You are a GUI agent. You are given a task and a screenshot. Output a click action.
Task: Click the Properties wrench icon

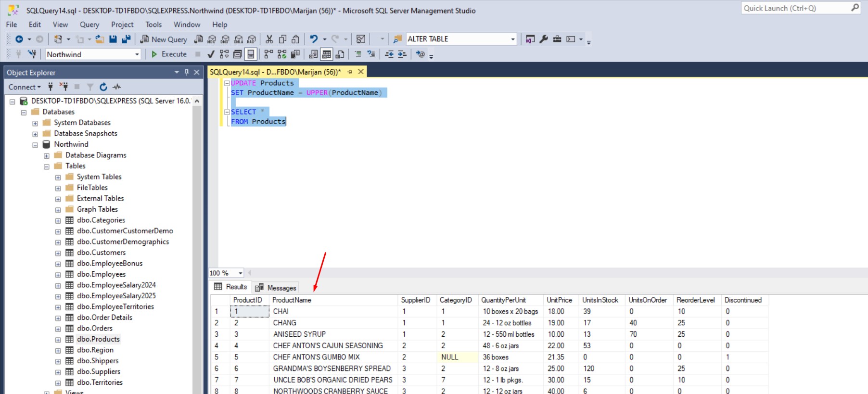point(544,39)
